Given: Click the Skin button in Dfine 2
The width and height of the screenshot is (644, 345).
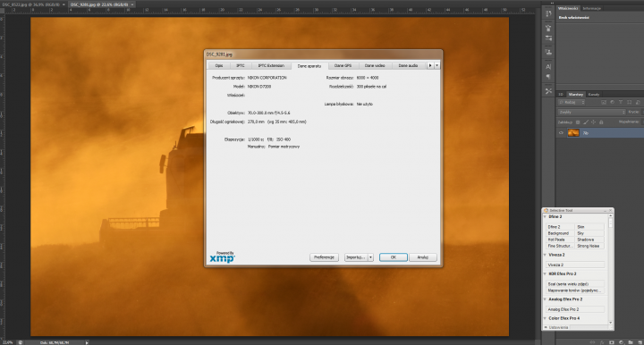Looking at the screenshot, I should pyautogui.click(x=589, y=227).
